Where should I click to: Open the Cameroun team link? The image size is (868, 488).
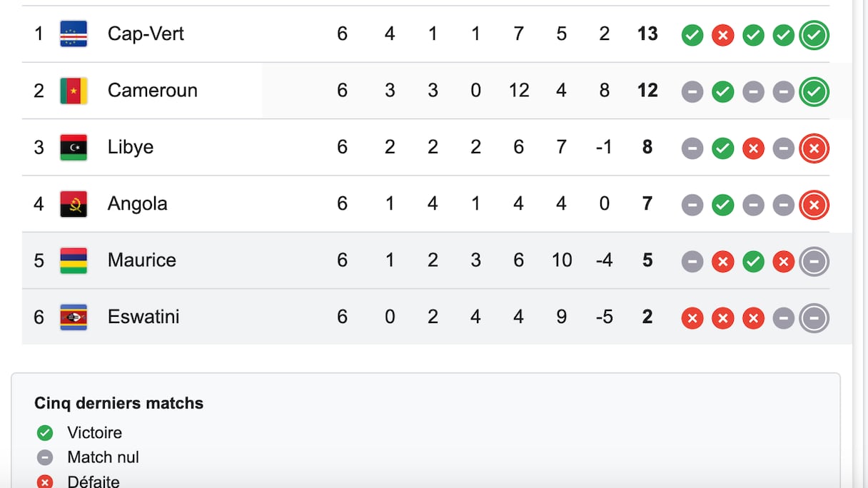click(152, 91)
